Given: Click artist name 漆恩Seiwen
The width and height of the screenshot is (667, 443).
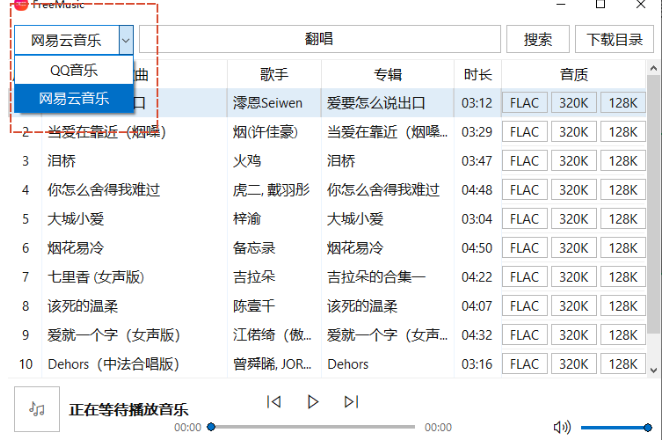Looking at the screenshot, I should 268,103.
